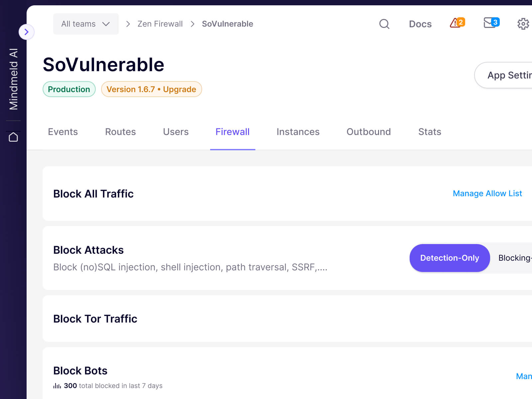
Task: Switch to the Outbound tab
Action: click(369, 132)
